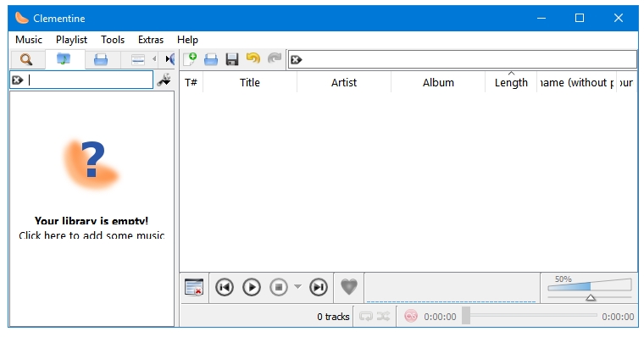Click the track seek slider handle
Viewport: 644px width, 337px height.
coord(466,316)
